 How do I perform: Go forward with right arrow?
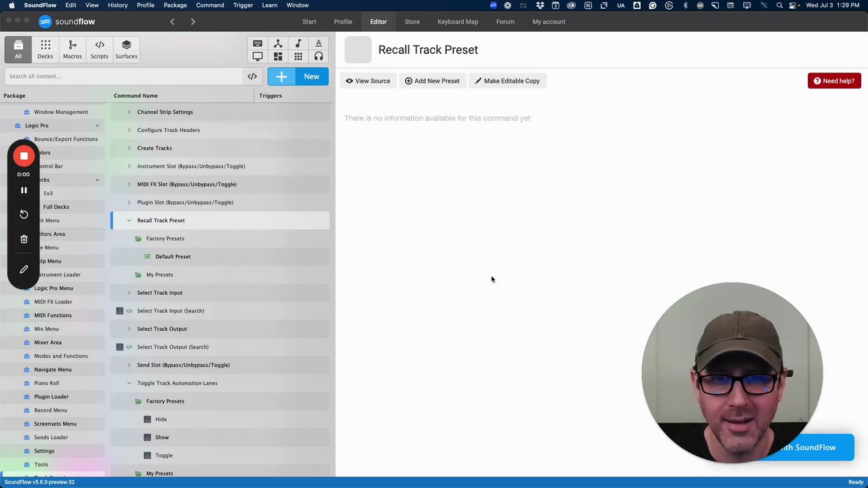point(193,22)
